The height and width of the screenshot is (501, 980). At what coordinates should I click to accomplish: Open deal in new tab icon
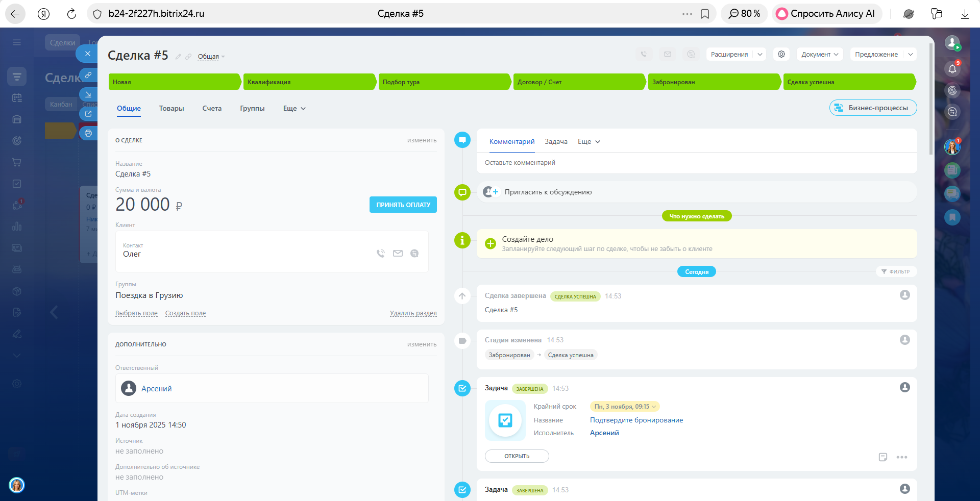[88, 114]
